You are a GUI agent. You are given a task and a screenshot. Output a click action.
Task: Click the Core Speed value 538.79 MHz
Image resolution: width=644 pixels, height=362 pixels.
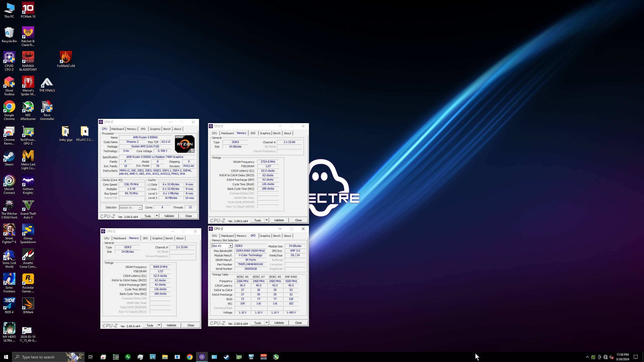pyautogui.click(x=131, y=185)
